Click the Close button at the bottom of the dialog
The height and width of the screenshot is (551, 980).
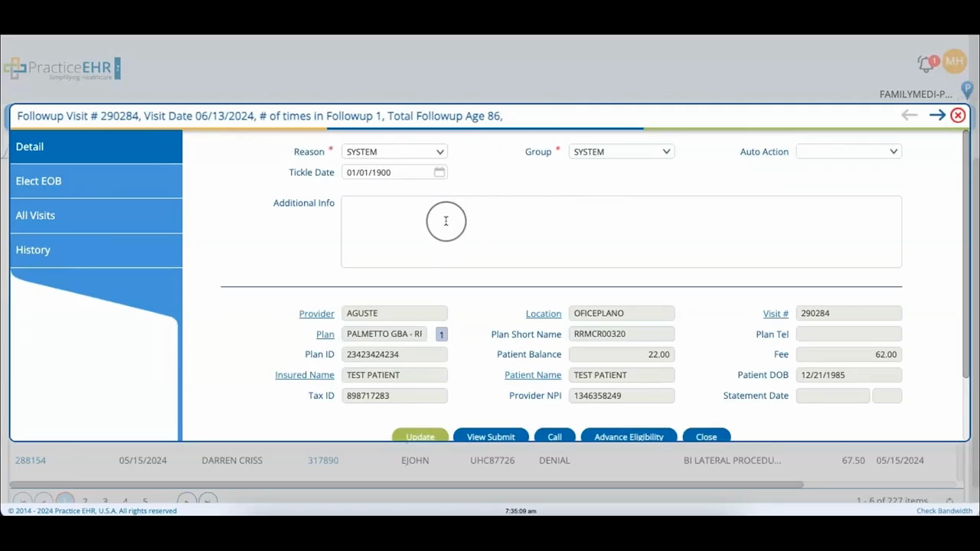pyautogui.click(x=706, y=435)
